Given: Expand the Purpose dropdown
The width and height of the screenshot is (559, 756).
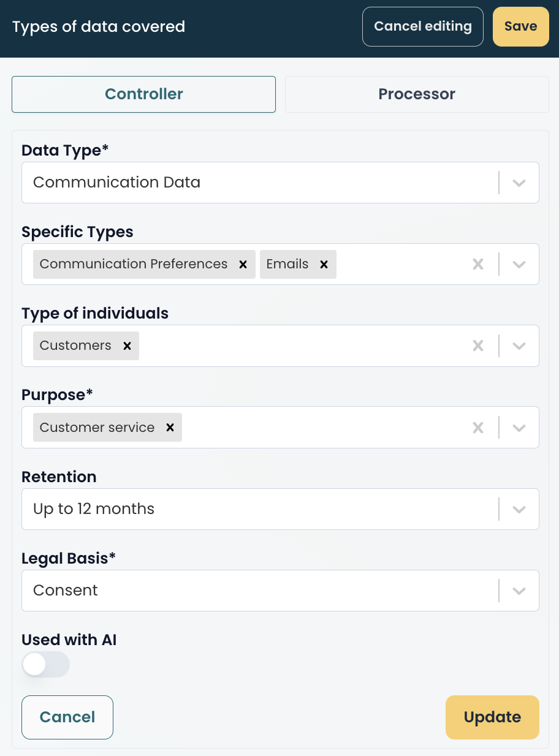Looking at the screenshot, I should click(519, 427).
